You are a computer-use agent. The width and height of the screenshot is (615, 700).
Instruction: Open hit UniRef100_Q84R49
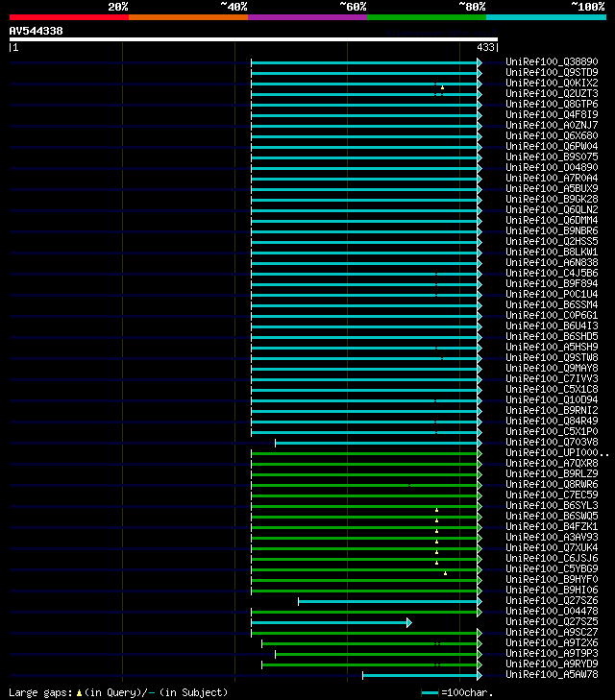pos(552,421)
